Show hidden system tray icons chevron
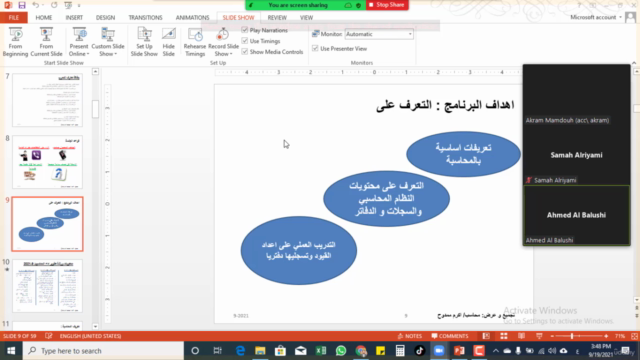Viewport: 640px width, 360px height. (x=496, y=351)
